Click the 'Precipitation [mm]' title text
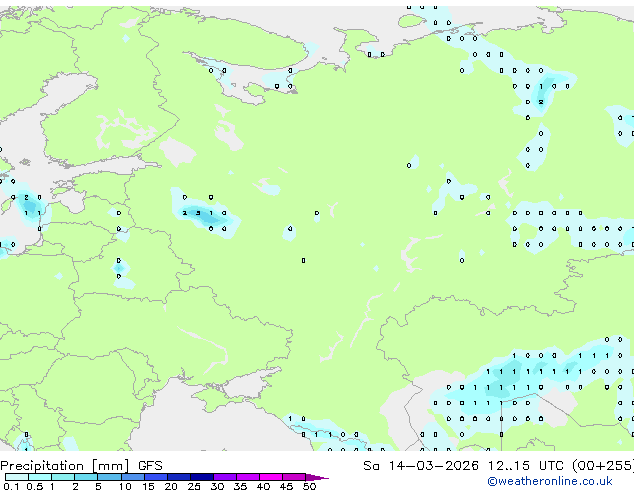The height and width of the screenshot is (490, 634). pyautogui.click(x=65, y=466)
